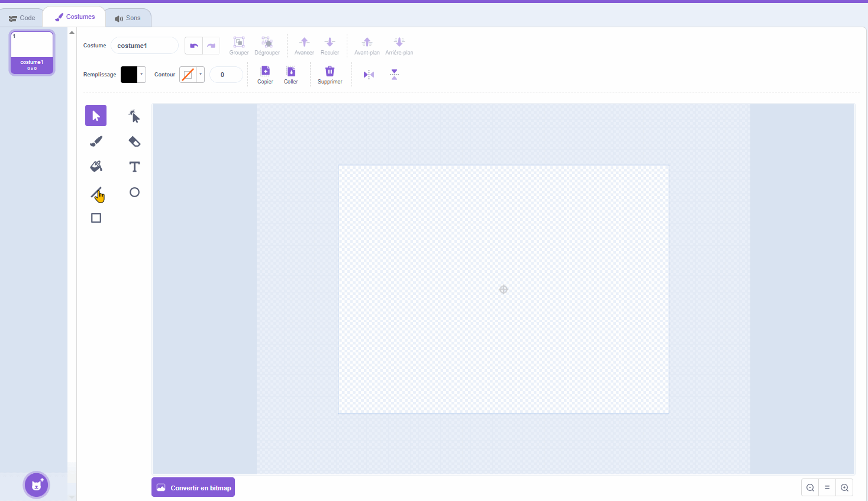This screenshot has width=868, height=501.
Task: Select the Rectangle tool
Action: 96,218
